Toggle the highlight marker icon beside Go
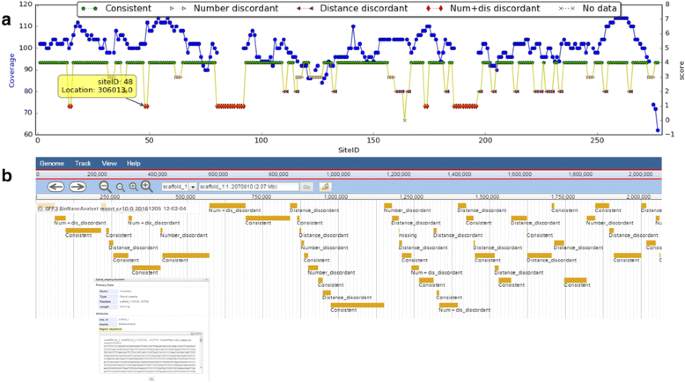The image size is (685, 383). click(324, 186)
